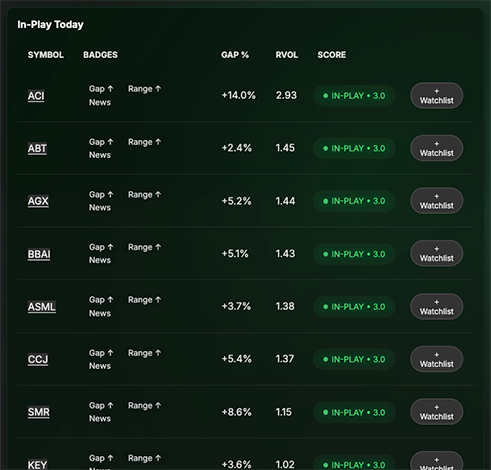Add SMR to Watchlist
Image resolution: width=491 pixels, height=470 pixels.
coord(436,412)
